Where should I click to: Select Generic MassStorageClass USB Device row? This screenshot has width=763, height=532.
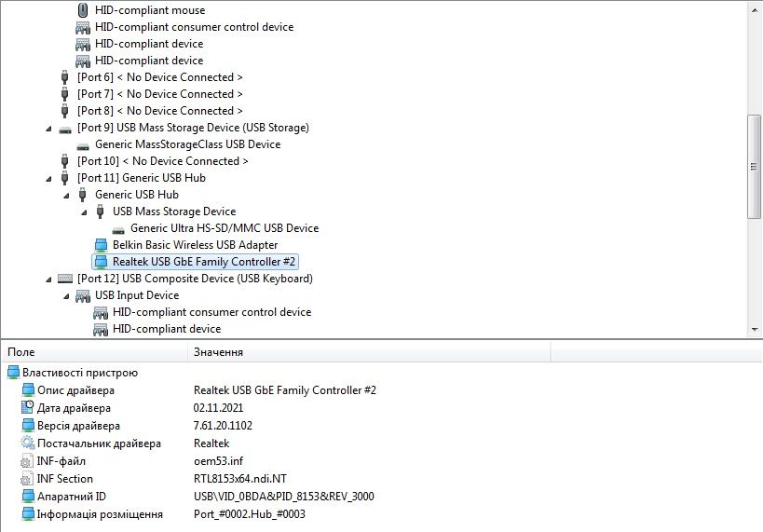pyautogui.click(x=188, y=144)
